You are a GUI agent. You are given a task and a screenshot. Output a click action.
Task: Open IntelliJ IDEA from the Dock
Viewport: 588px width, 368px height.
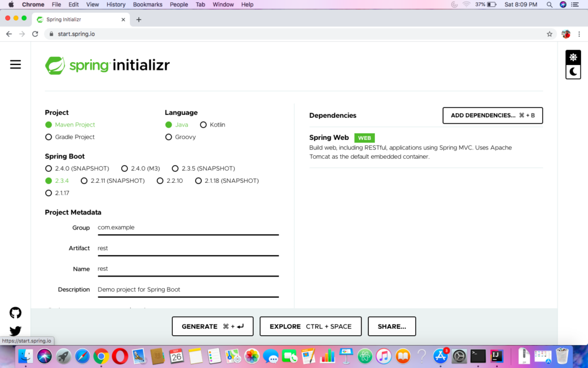coord(497,355)
